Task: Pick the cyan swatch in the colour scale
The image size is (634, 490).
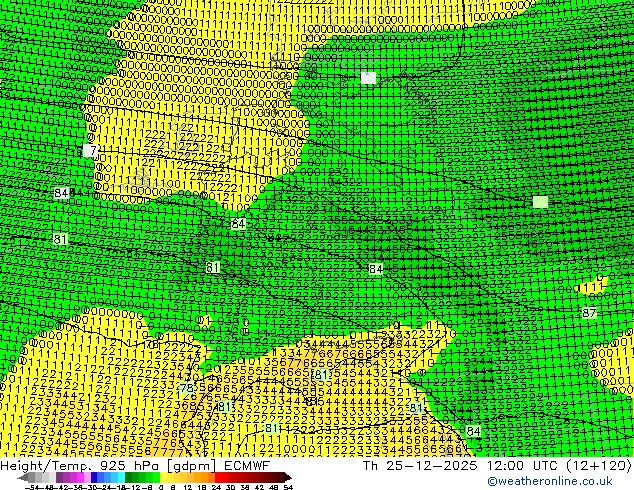Action: (121, 478)
